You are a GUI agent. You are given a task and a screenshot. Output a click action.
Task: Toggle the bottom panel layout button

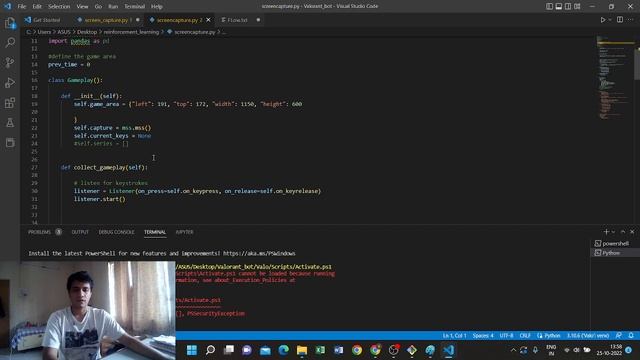click(559, 6)
